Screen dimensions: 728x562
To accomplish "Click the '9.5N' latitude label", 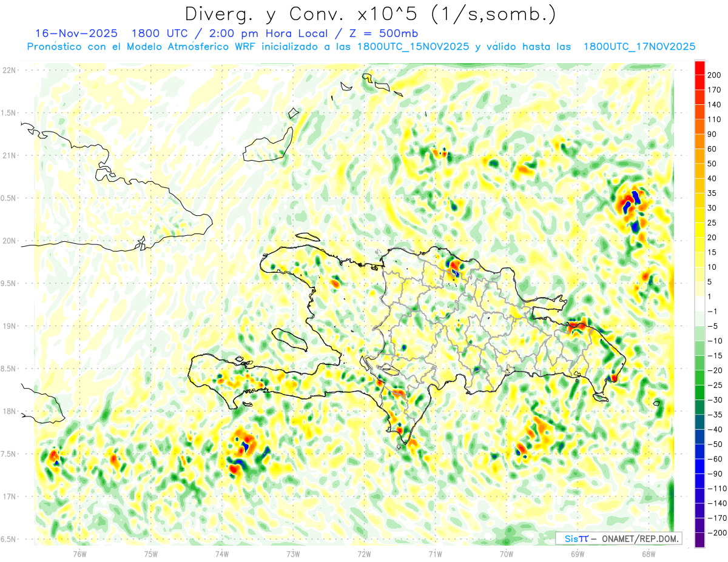I will pyautogui.click(x=9, y=283).
